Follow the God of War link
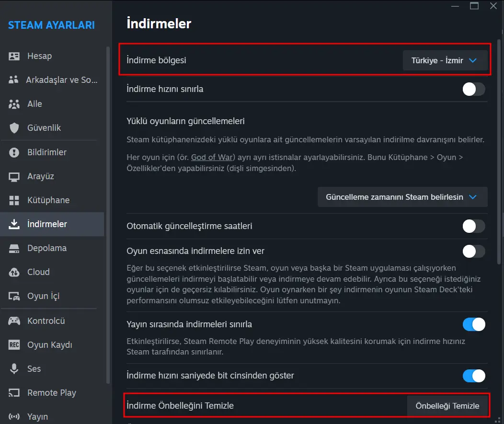The height and width of the screenshot is (424, 504). (212, 157)
